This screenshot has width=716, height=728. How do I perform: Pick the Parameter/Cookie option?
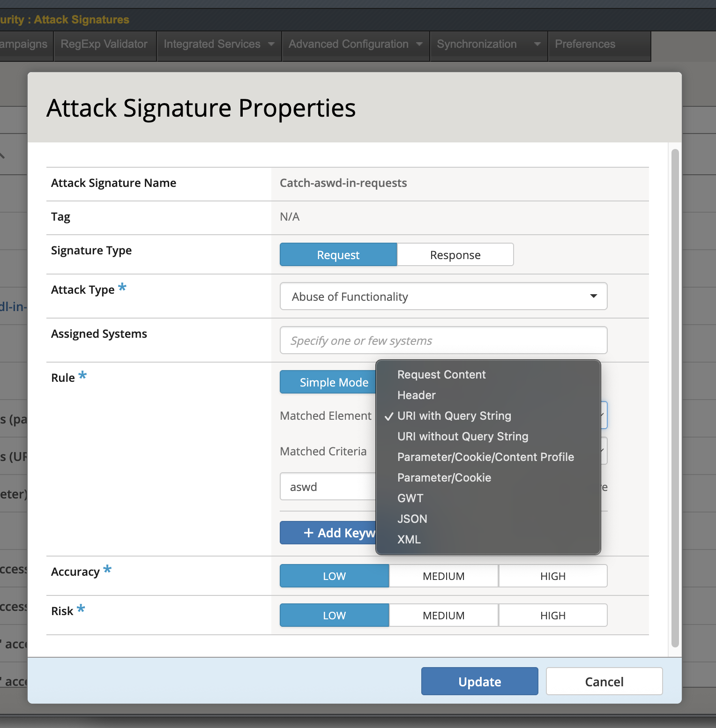pyautogui.click(x=488, y=478)
